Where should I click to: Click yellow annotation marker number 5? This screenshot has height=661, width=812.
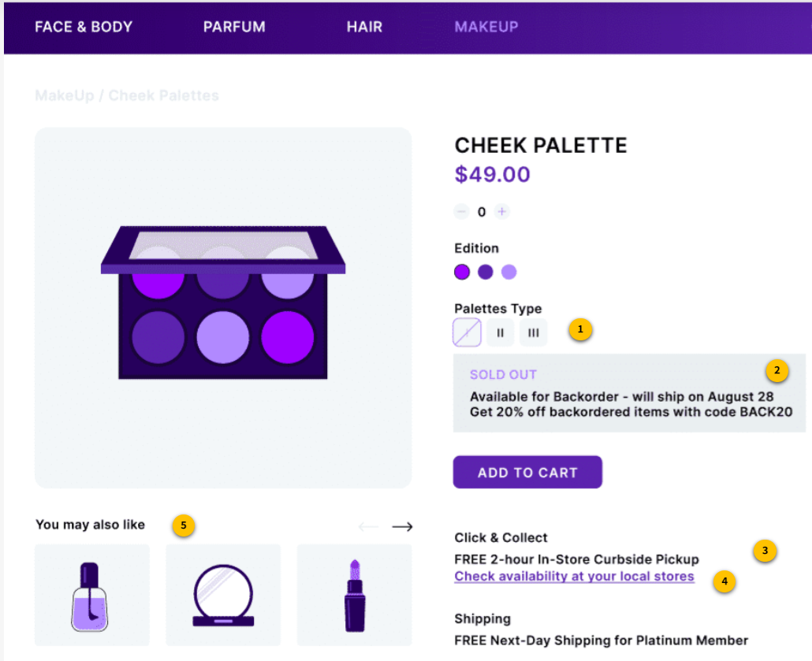pos(184,524)
